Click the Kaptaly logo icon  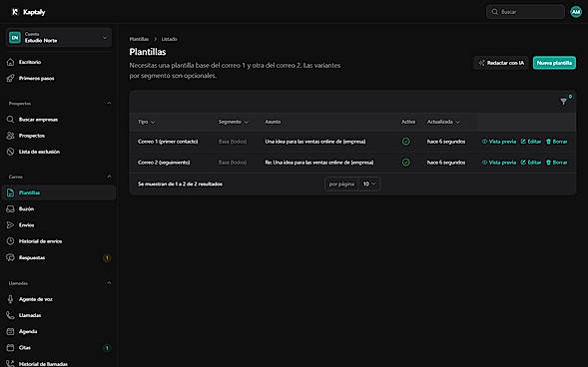point(15,12)
